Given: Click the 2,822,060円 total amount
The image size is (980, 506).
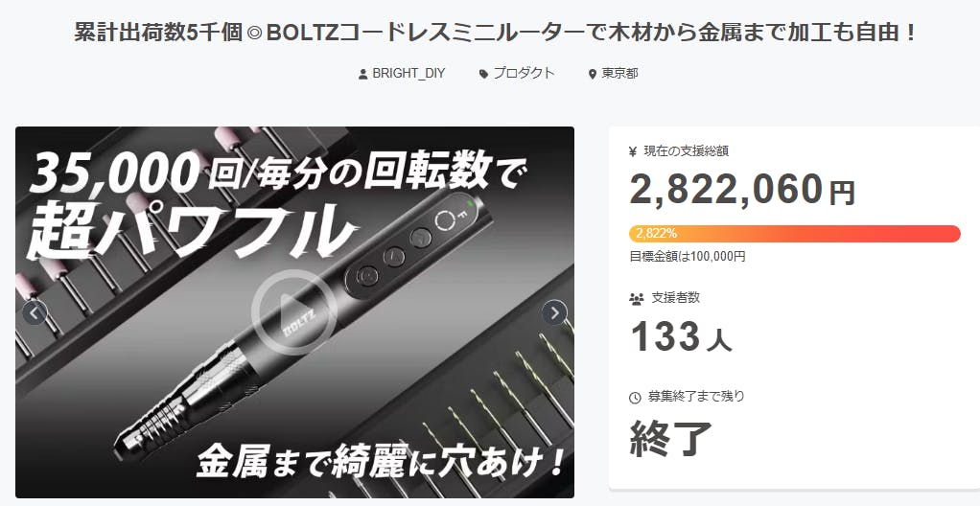Looking at the screenshot, I should 742,190.
